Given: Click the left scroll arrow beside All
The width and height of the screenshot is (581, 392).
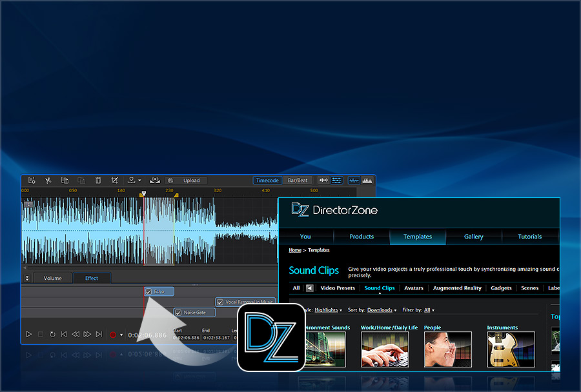Looking at the screenshot, I should click(310, 288).
